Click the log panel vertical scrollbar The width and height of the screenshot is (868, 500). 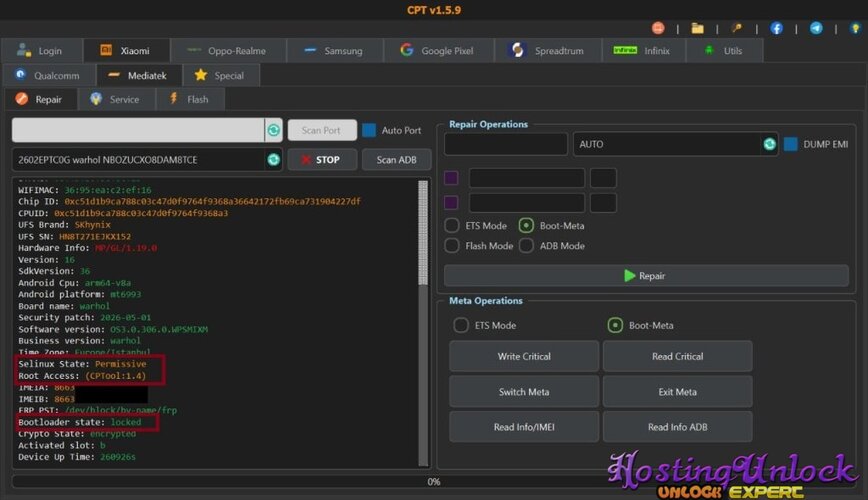point(423,323)
